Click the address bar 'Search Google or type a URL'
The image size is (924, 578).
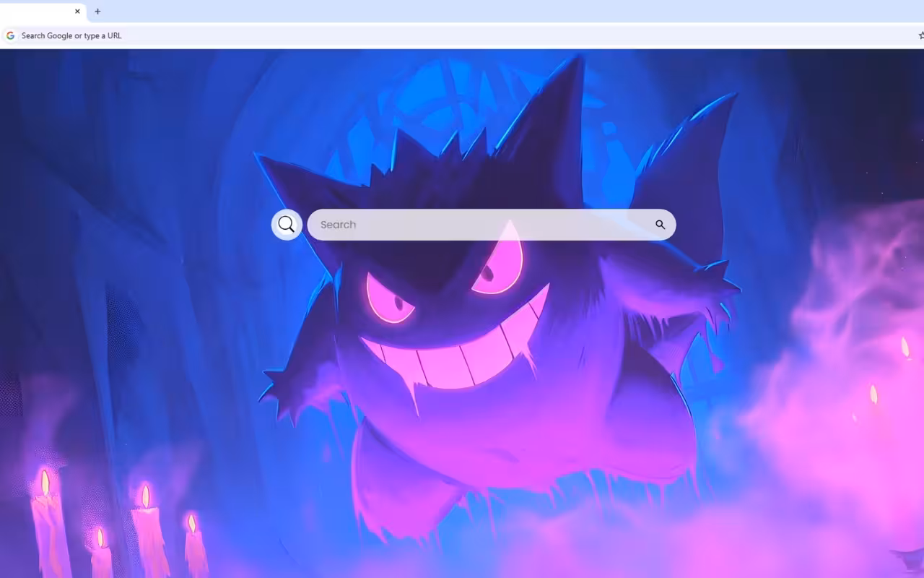pos(462,35)
